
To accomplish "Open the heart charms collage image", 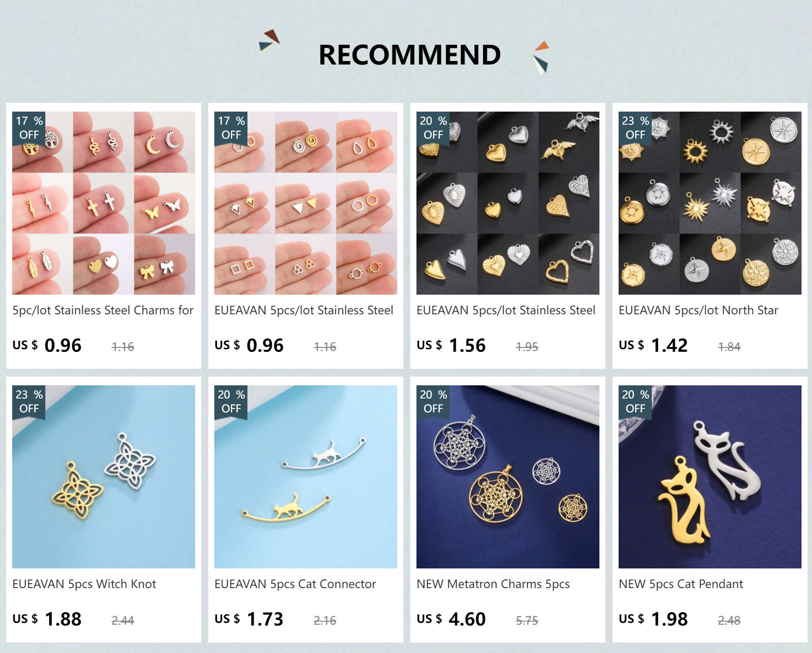I will pyautogui.click(x=508, y=203).
